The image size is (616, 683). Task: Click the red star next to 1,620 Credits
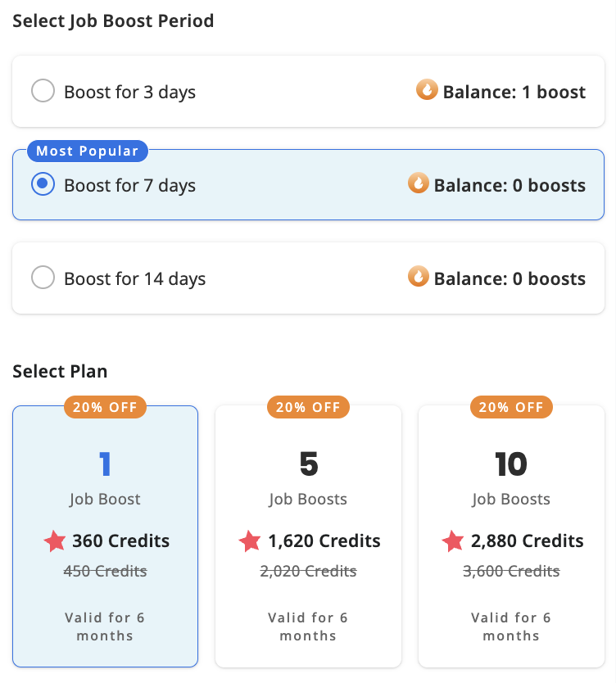tap(250, 541)
